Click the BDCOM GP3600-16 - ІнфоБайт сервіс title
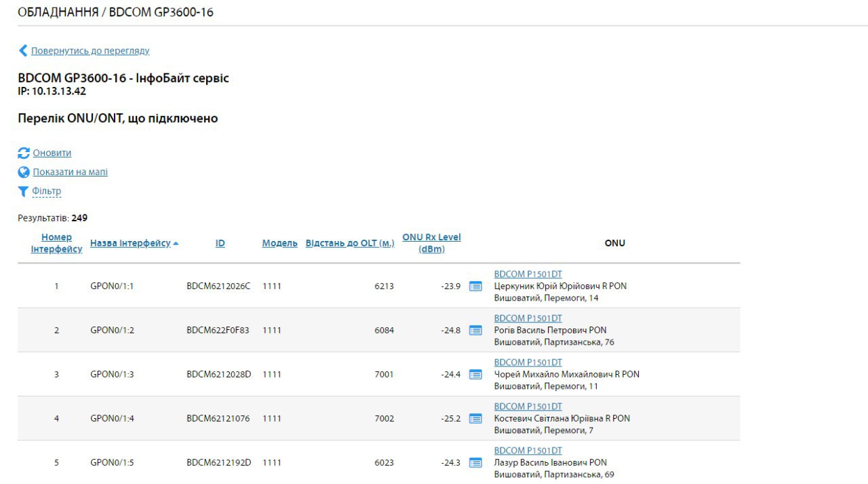Screen dimensions: 868x484 123,78
